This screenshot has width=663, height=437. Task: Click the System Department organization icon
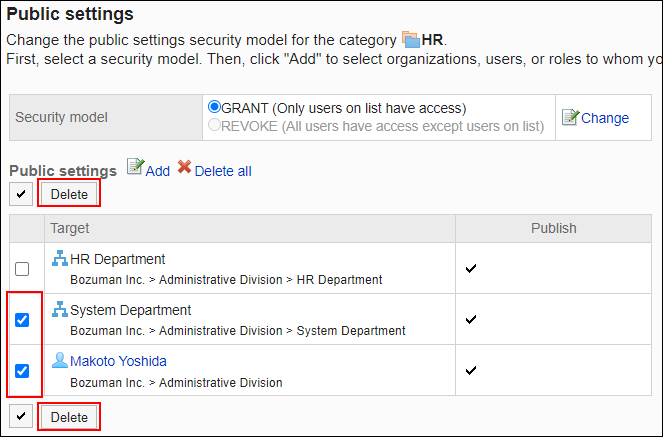coord(60,309)
